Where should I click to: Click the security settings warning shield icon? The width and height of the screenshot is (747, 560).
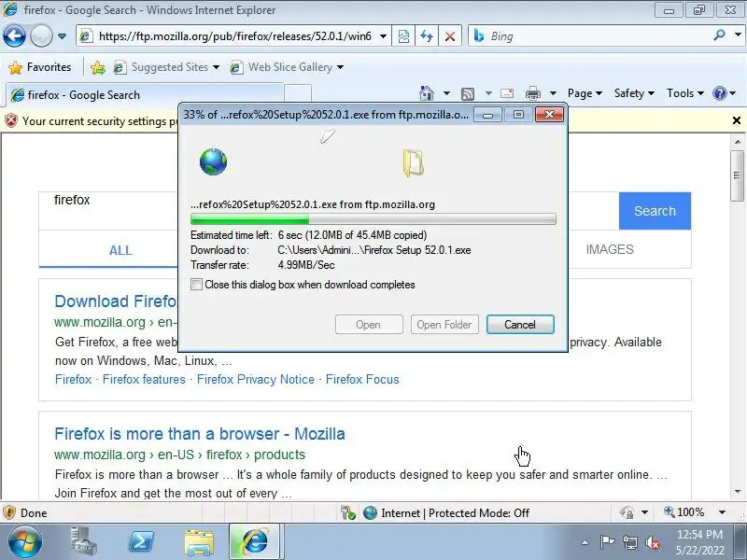point(11,121)
